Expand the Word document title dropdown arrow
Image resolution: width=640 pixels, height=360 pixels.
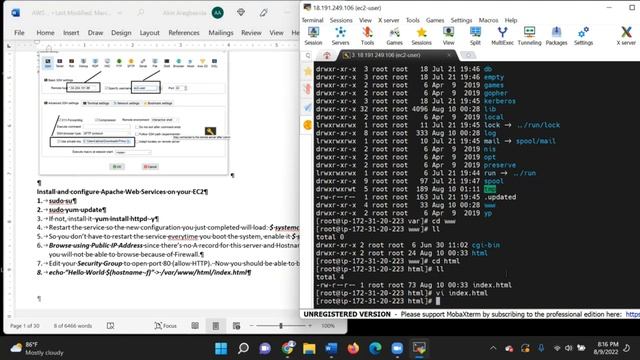point(120,13)
